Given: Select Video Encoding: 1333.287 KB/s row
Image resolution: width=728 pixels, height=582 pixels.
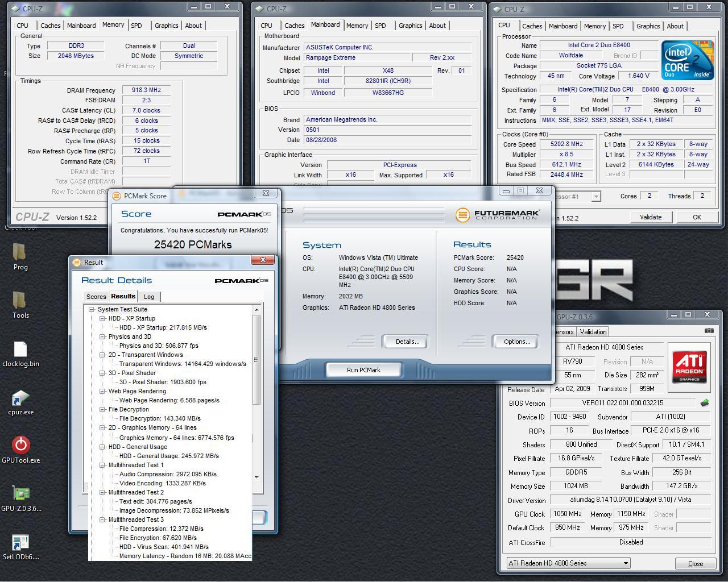Looking at the screenshot, I should pyautogui.click(x=162, y=484).
